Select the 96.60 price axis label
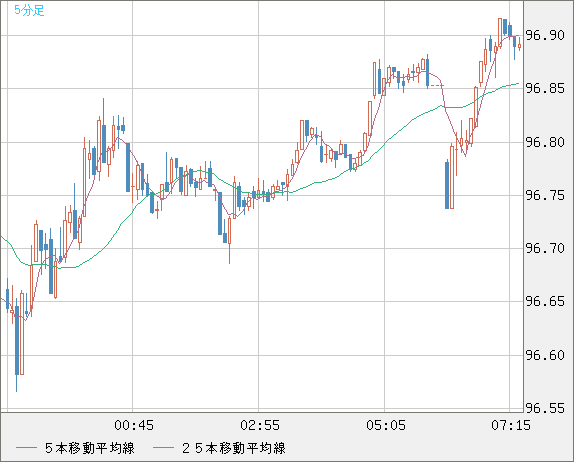The width and height of the screenshot is (574, 462). click(545, 355)
